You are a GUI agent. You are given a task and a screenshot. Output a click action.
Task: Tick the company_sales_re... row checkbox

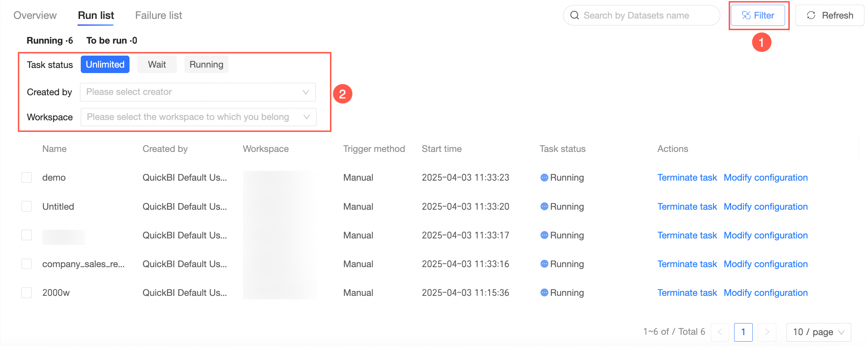tap(27, 264)
